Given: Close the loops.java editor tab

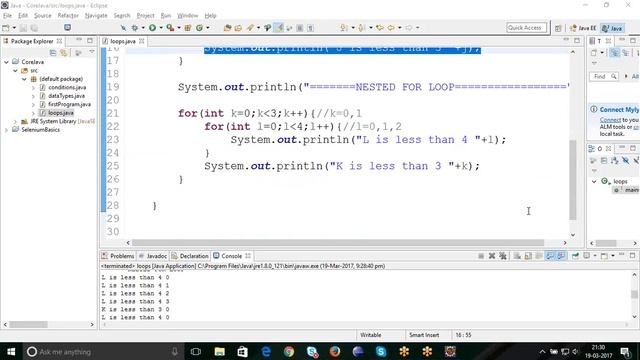Looking at the screenshot, I should coord(142,41).
